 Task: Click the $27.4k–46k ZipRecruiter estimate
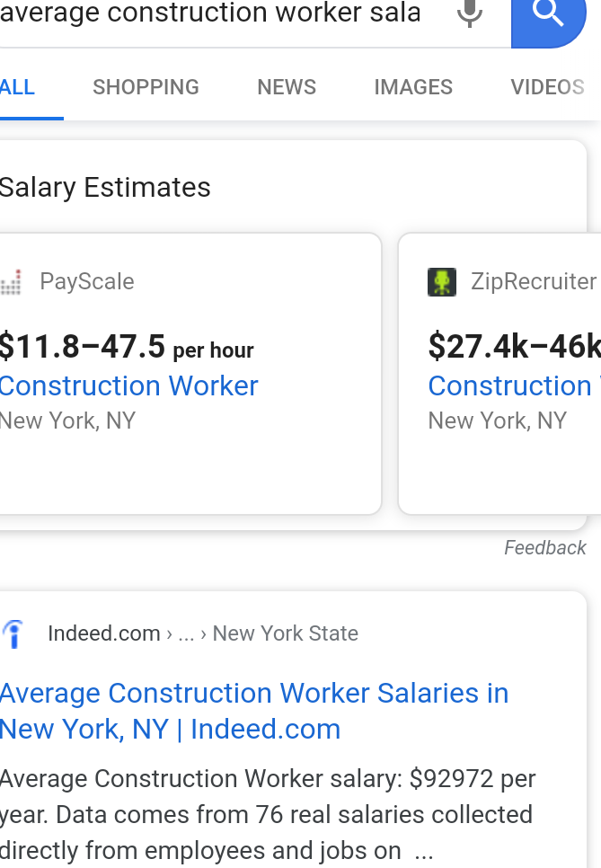[x=514, y=347]
